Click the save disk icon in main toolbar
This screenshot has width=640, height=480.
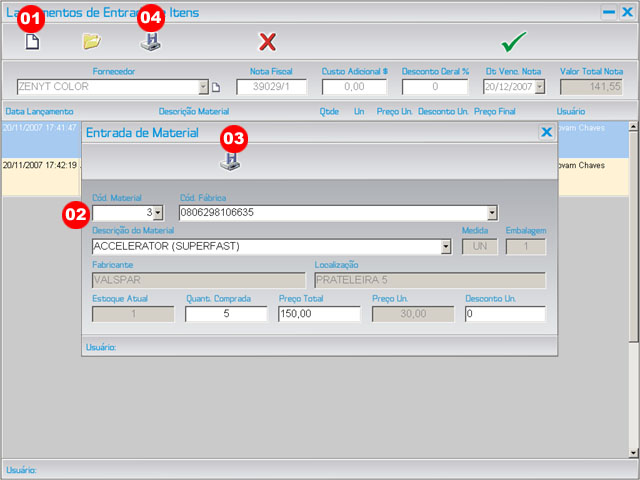click(149, 42)
